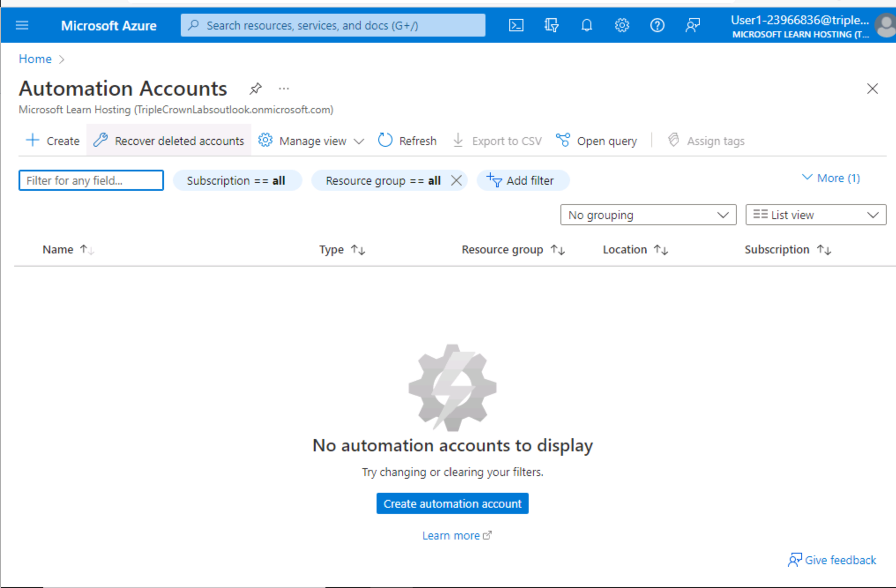This screenshot has width=896, height=588.
Task: Navigate to Home via breadcrumb
Action: pos(35,59)
